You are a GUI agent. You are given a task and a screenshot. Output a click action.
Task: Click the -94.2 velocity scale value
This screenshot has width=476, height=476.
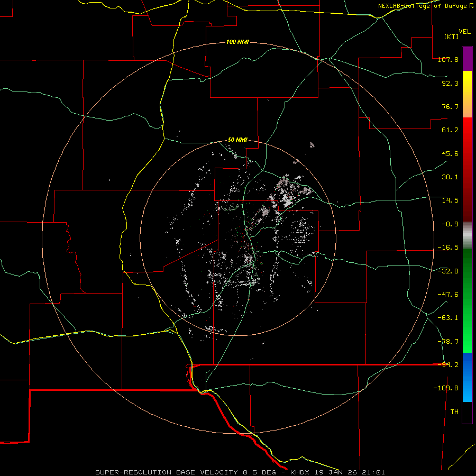coord(448,365)
